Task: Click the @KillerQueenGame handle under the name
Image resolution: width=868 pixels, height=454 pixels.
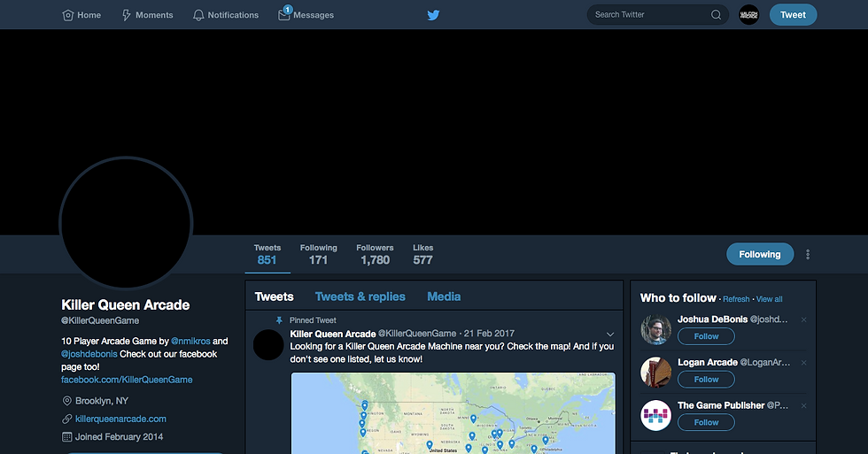Action: [x=100, y=320]
